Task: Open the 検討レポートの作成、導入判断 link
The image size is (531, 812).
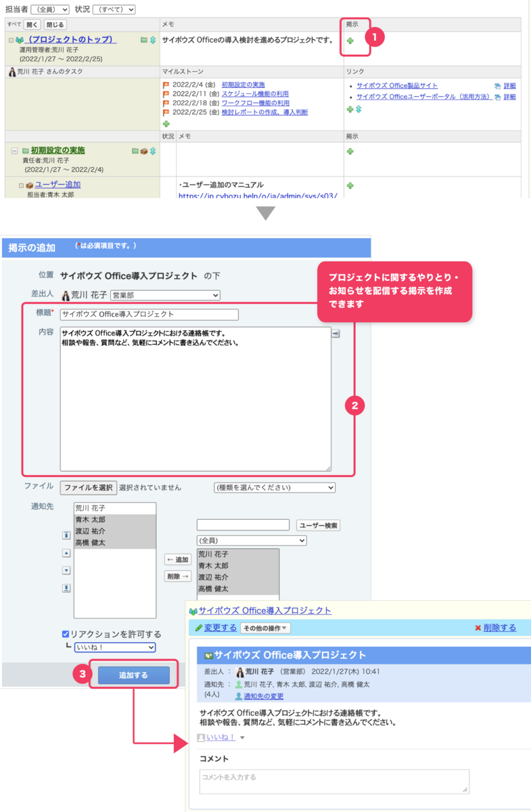Action: (264, 112)
